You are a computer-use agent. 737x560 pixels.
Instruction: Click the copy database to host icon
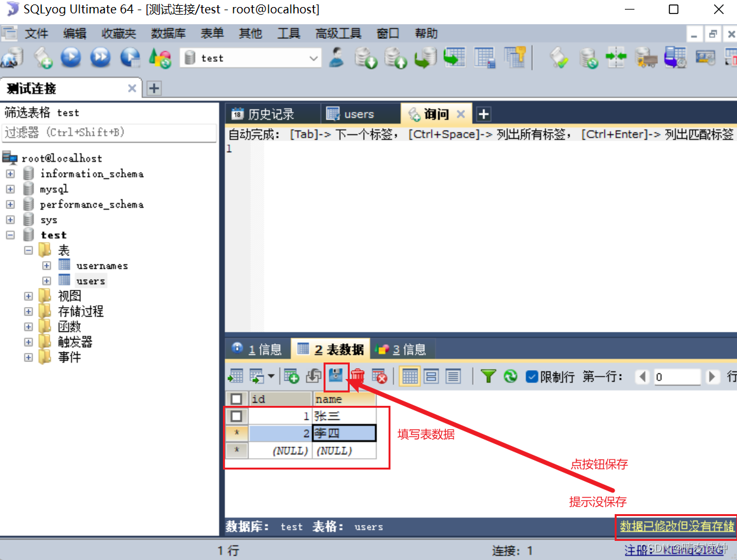coord(425,58)
